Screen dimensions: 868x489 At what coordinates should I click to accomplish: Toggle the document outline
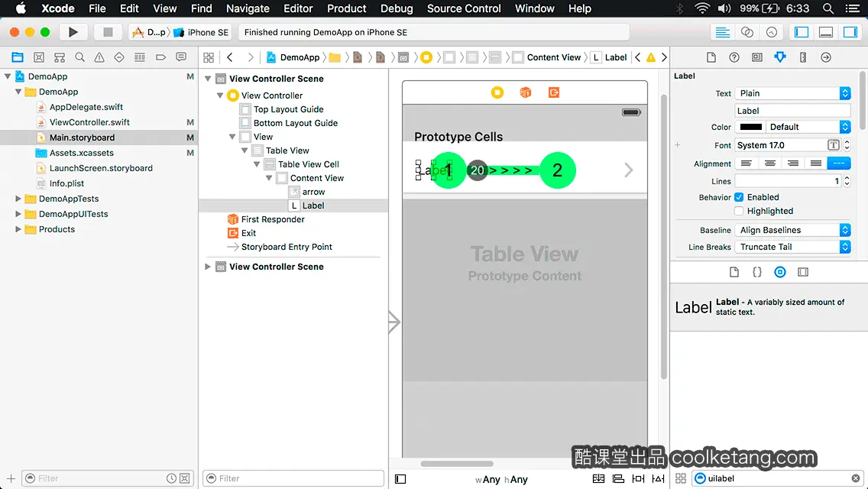(400, 479)
